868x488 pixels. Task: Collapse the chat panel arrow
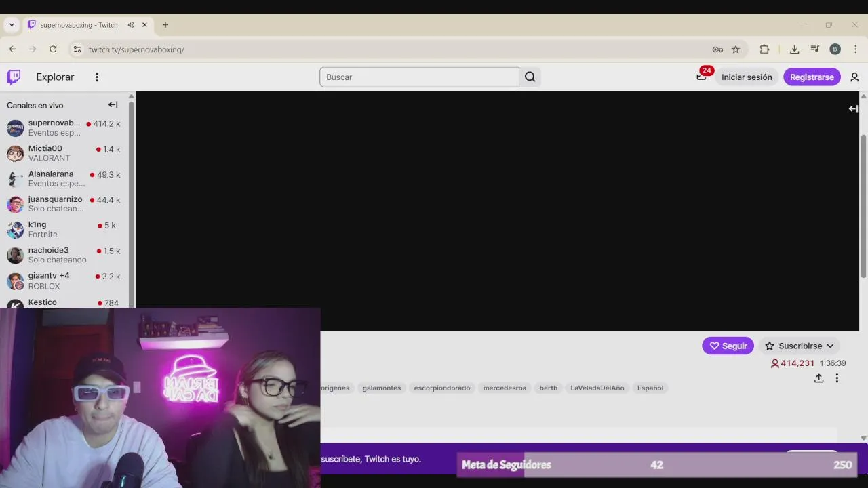(853, 108)
